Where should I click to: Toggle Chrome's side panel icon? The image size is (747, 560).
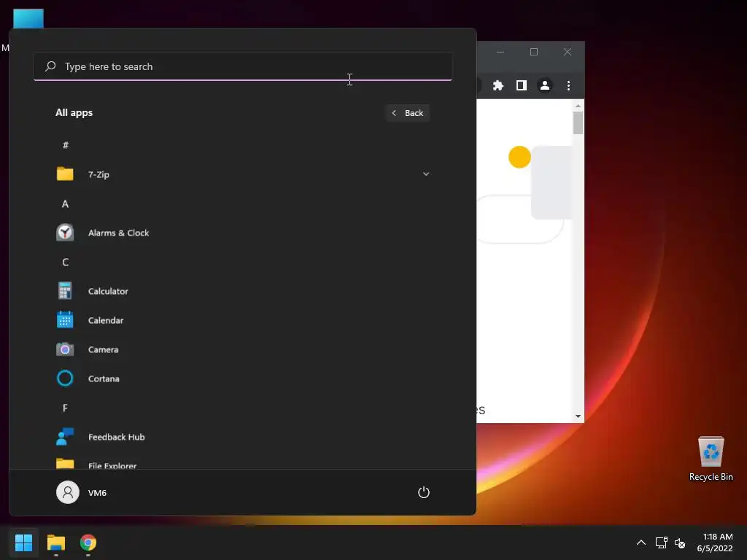(x=521, y=85)
